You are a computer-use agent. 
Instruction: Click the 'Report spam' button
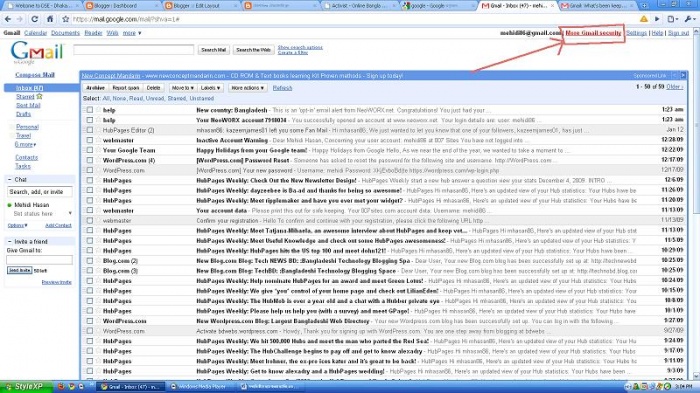coord(126,88)
